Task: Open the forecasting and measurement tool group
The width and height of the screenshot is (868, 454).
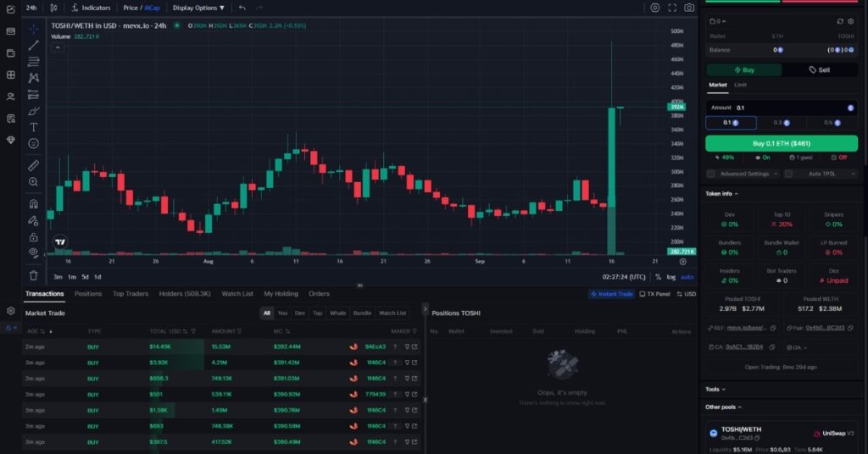Action: [x=33, y=95]
